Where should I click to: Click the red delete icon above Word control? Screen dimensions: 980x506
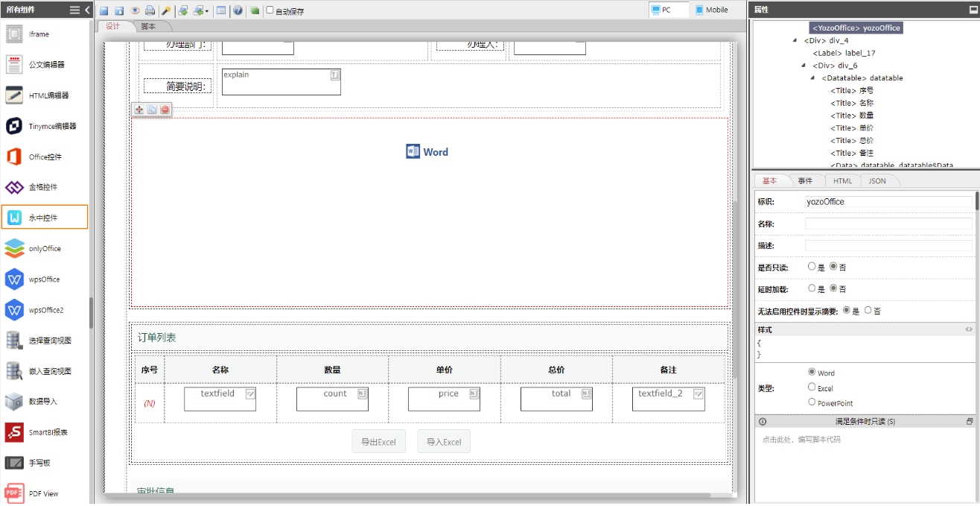(165, 110)
